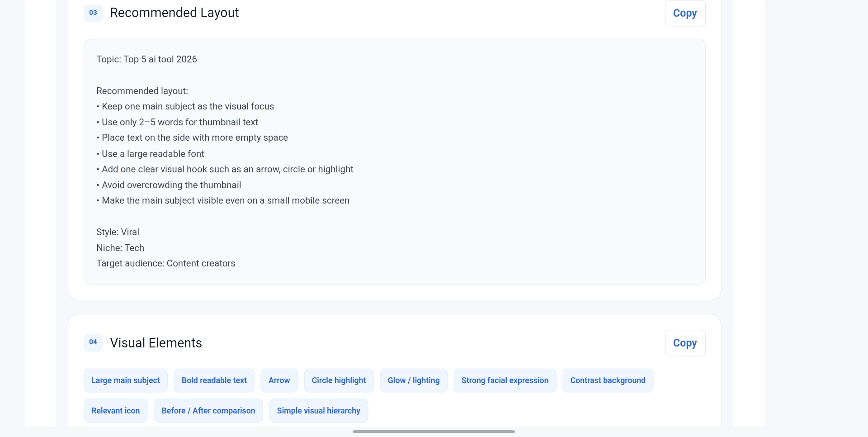Click the horizontal scrollbar at the bottom
Image resolution: width=868 pixels, height=437 pixels.
(x=434, y=432)
